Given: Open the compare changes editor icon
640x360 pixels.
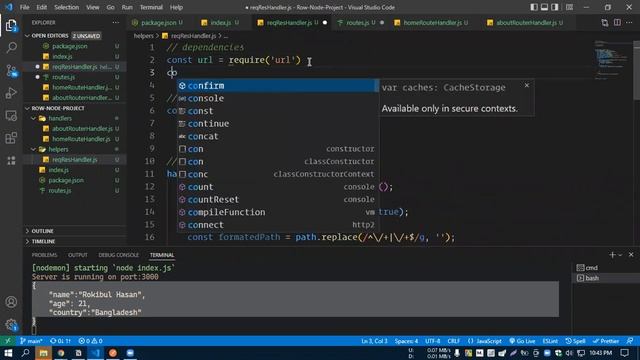Looking at the screenshot, I should (x=605, y=23).
